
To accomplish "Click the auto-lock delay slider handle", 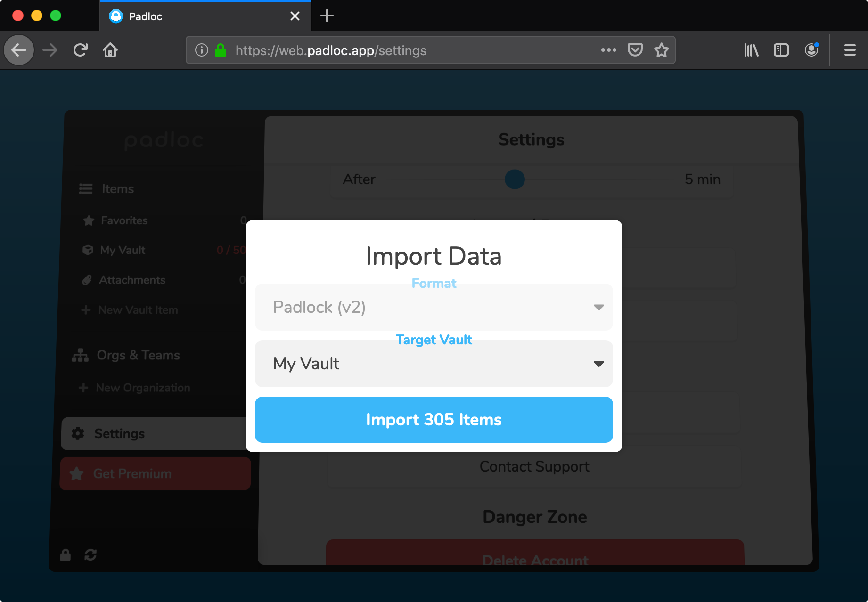I will tap(515, 179).
